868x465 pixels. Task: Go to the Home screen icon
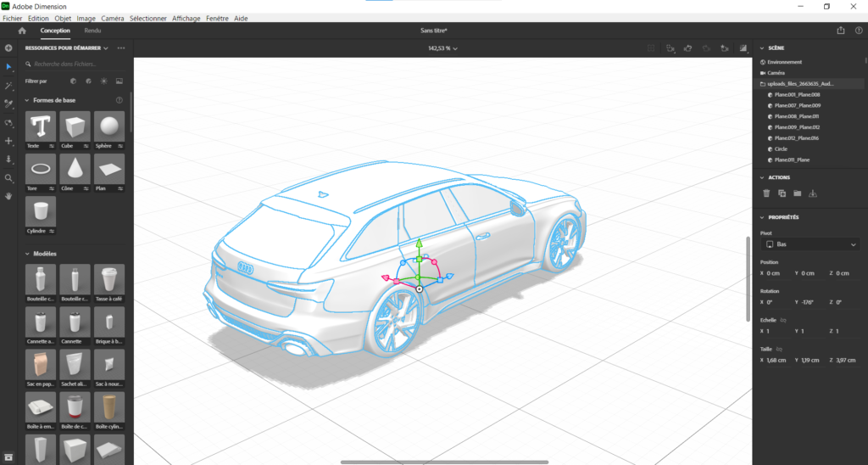(22, 31)
